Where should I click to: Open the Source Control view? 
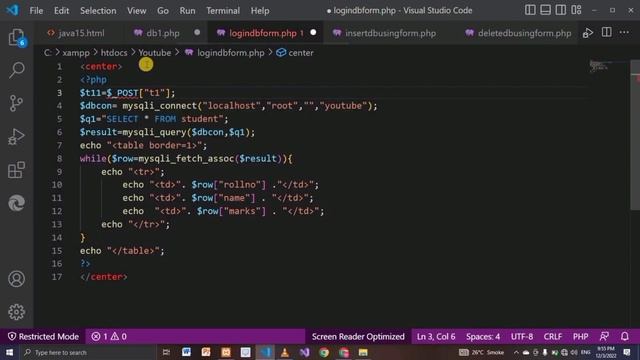point(16,103)
